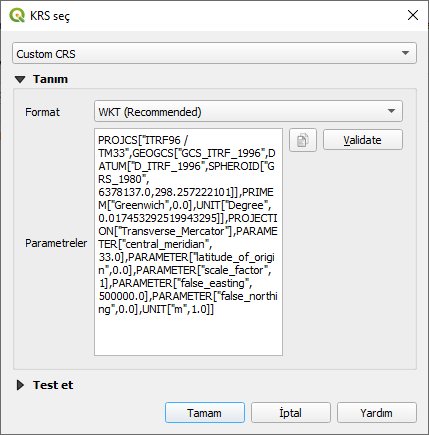429x435 pixels.
Task: Open the WKT (Recommended) format dropdown
Action: tap(248, 111)
